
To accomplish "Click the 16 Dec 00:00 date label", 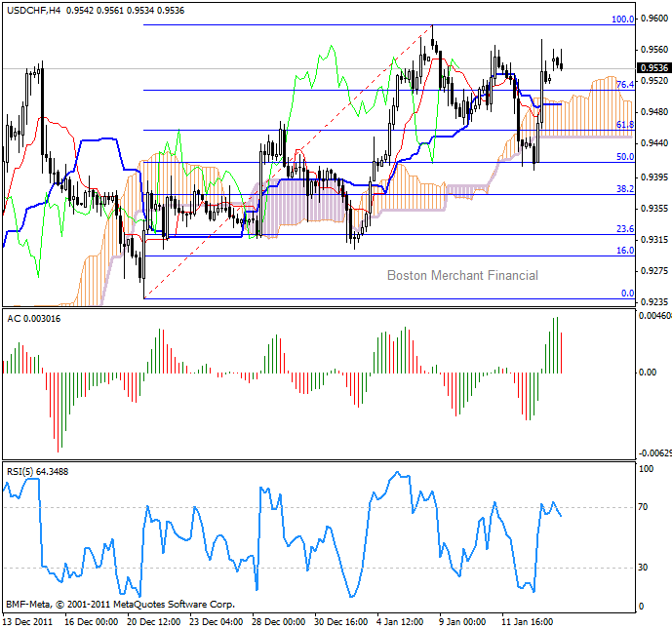I will coord(92,622).
